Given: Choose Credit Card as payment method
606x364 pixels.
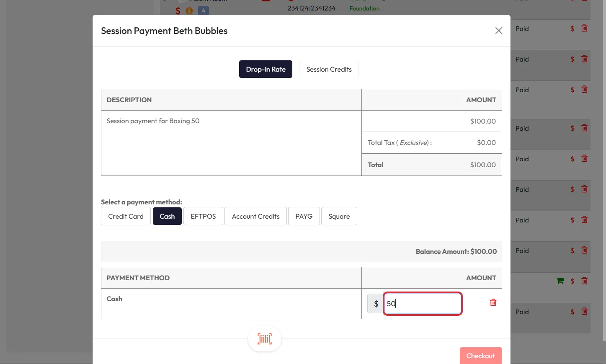Looking at the screenshot, I should (x=126, y=217).
